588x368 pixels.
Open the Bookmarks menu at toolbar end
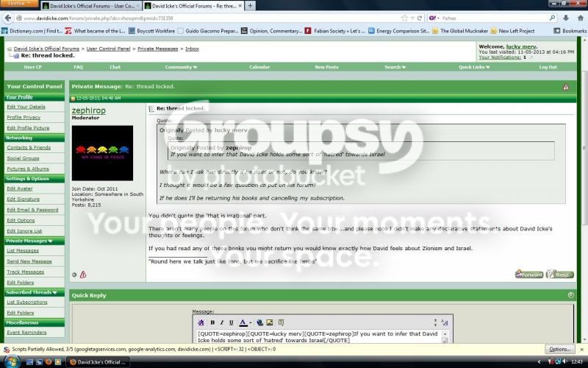pyautogui.click(x=570, y=31)
